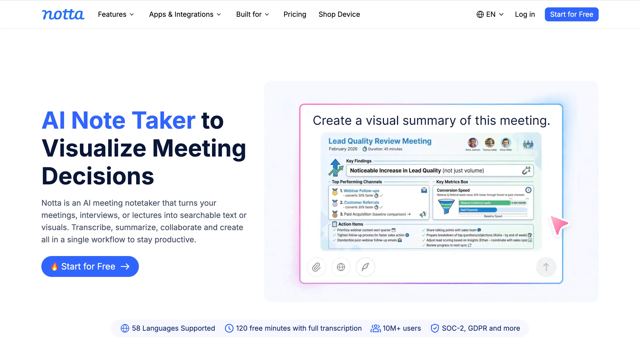Screen dimensions: 640x364
Task: Click "Share talking points with sales team" item
Action: tap(451, 230)
